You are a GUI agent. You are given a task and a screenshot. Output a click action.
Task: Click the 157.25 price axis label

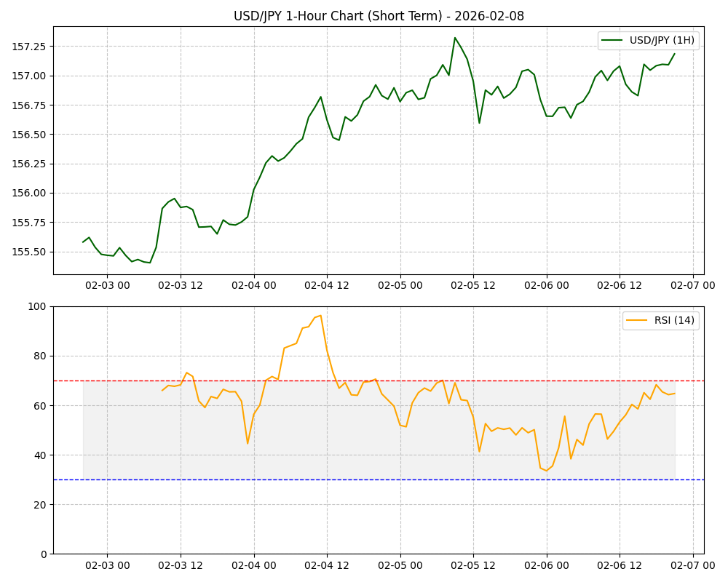click(x=31, y=47)
